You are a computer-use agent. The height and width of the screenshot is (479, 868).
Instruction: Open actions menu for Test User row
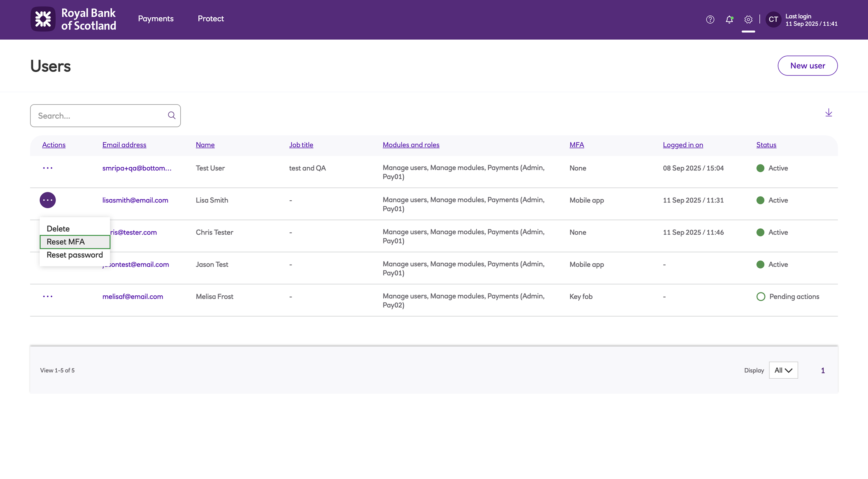[48, 168]
